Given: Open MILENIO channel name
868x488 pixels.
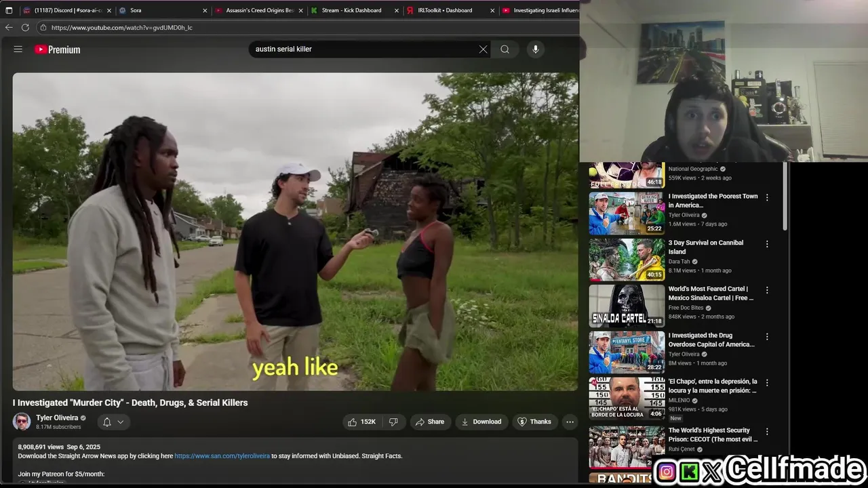Looking at the screenshot, I should (679, 401).
